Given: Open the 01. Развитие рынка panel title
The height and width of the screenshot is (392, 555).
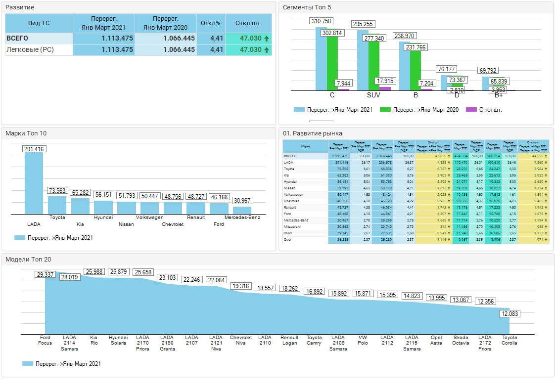Looking at the screenshot, I should pyautogui.click(x=312, y=133).
